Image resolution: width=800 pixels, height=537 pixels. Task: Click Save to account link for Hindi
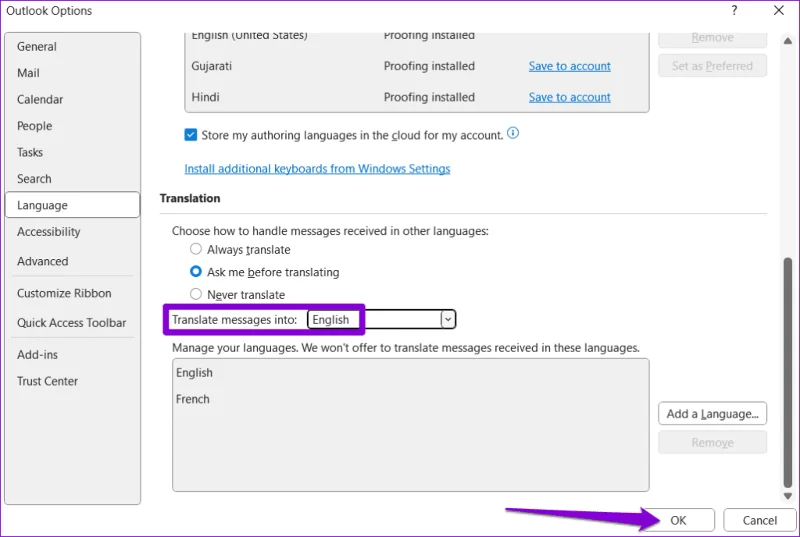tap(569, 97)
